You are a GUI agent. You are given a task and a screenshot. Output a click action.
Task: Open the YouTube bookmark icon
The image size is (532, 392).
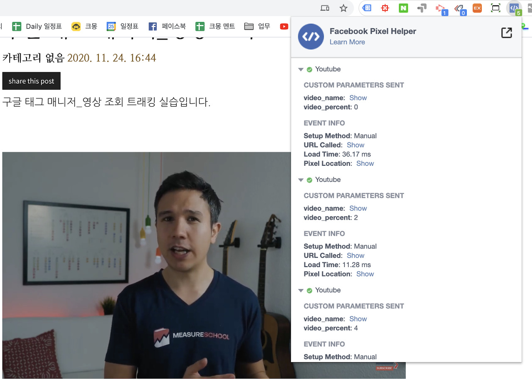tap(284, 27)
